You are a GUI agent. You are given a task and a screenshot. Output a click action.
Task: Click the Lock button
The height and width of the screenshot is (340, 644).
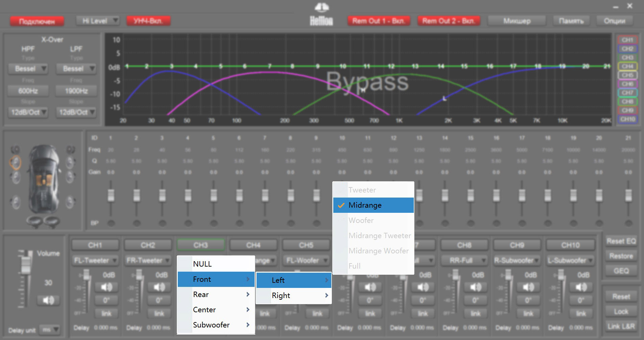click(621, 312)
